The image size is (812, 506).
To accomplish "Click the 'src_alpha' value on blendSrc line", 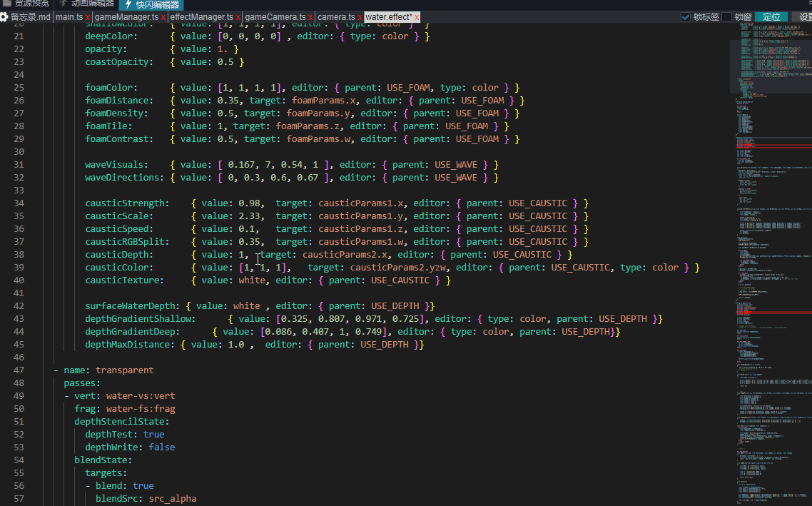I will click(x=173, y=499).
